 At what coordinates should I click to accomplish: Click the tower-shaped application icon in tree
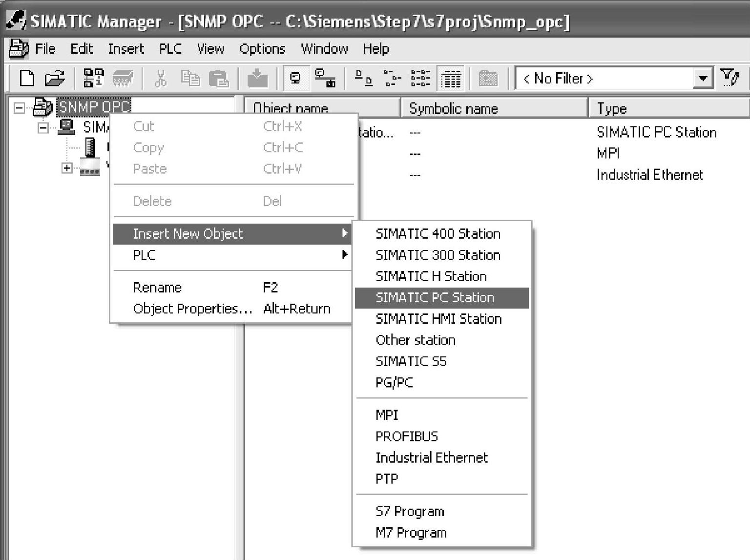[x=90, y=147]
